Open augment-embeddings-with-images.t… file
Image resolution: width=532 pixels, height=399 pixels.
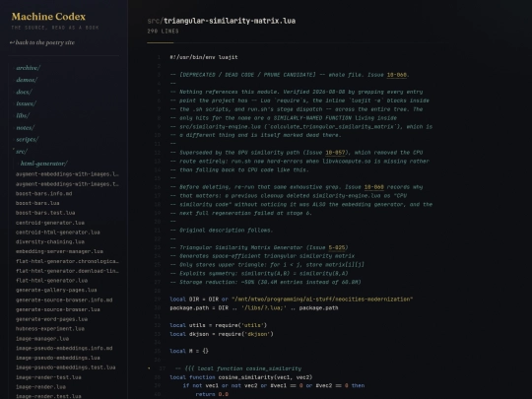point(67,184)
